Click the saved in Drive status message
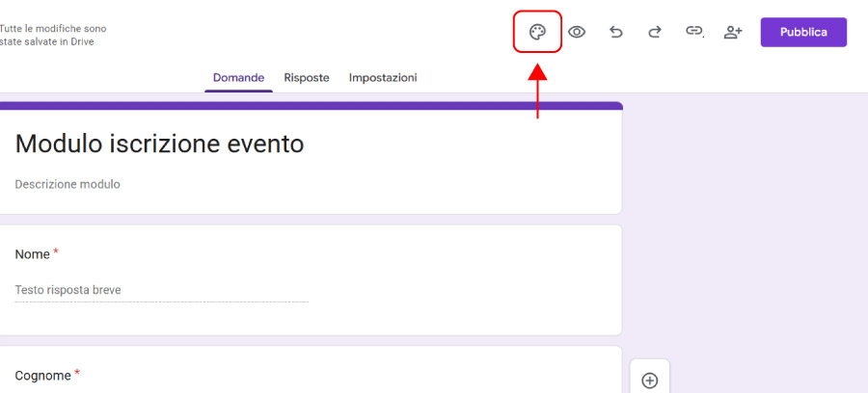868x393 pixels. pos(53,36)
